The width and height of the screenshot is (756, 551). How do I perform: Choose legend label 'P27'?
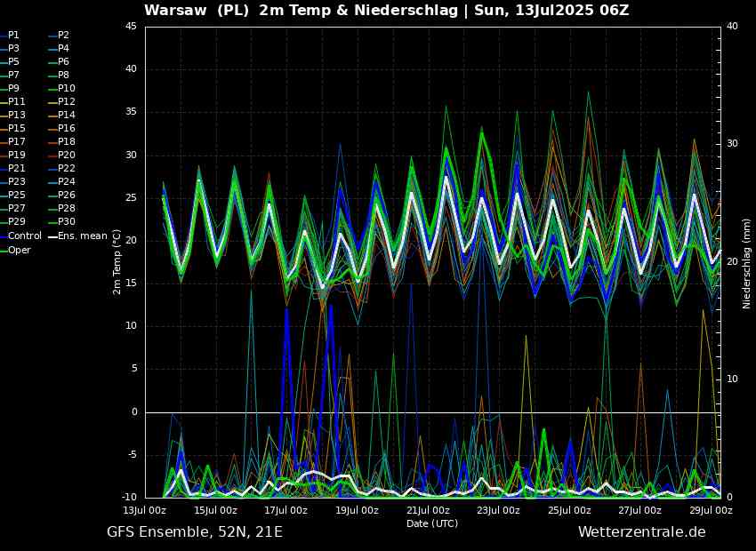pyautogui.click(x=16, y=208)
